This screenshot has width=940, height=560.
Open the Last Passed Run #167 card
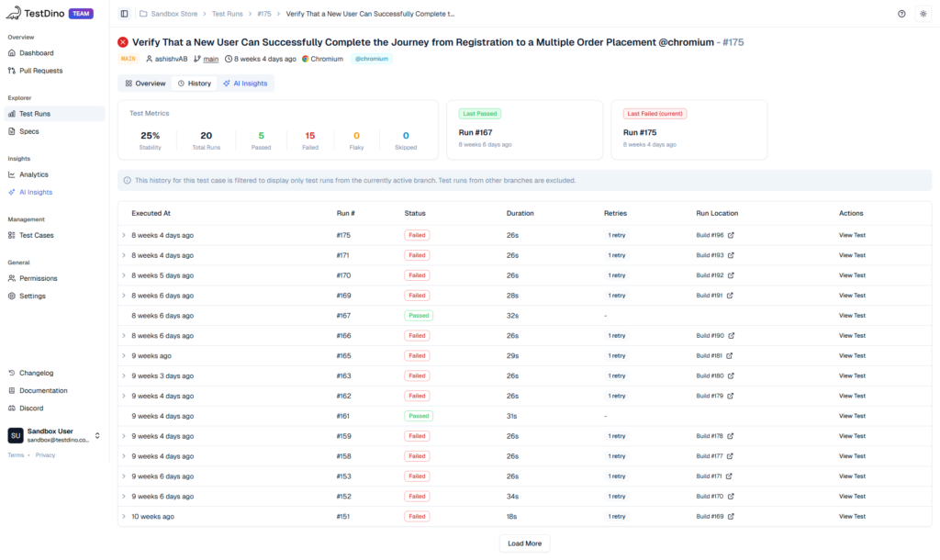[x=524, y=130]
